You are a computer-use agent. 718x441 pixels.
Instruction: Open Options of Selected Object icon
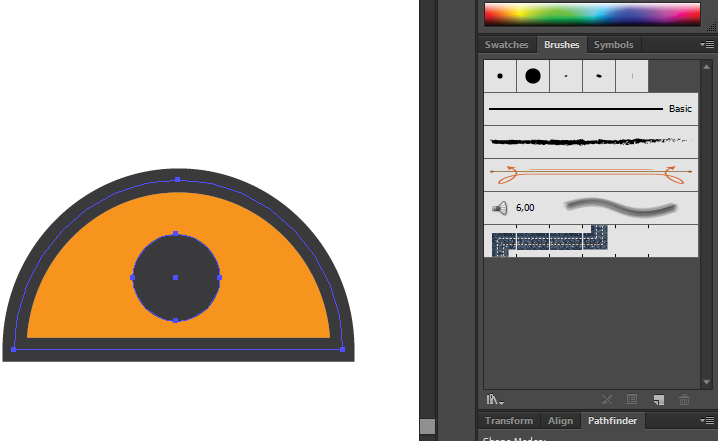[632, 399]
